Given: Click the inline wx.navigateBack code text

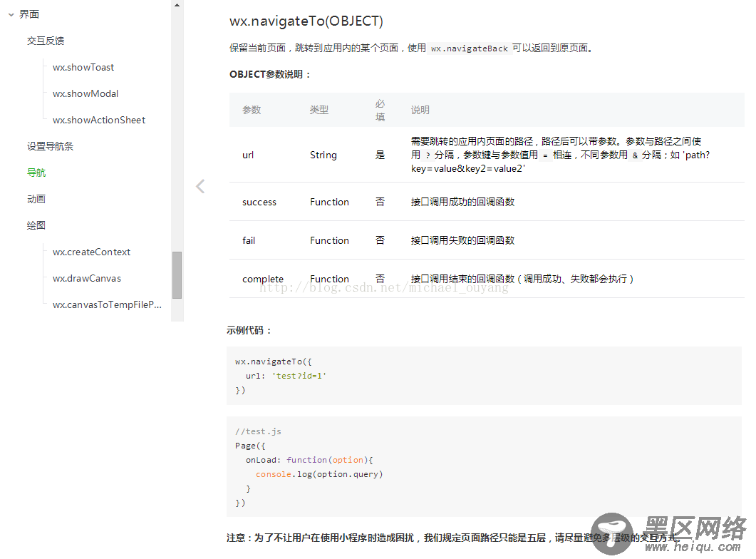Looking at the screenshot, I should (469, 48).
